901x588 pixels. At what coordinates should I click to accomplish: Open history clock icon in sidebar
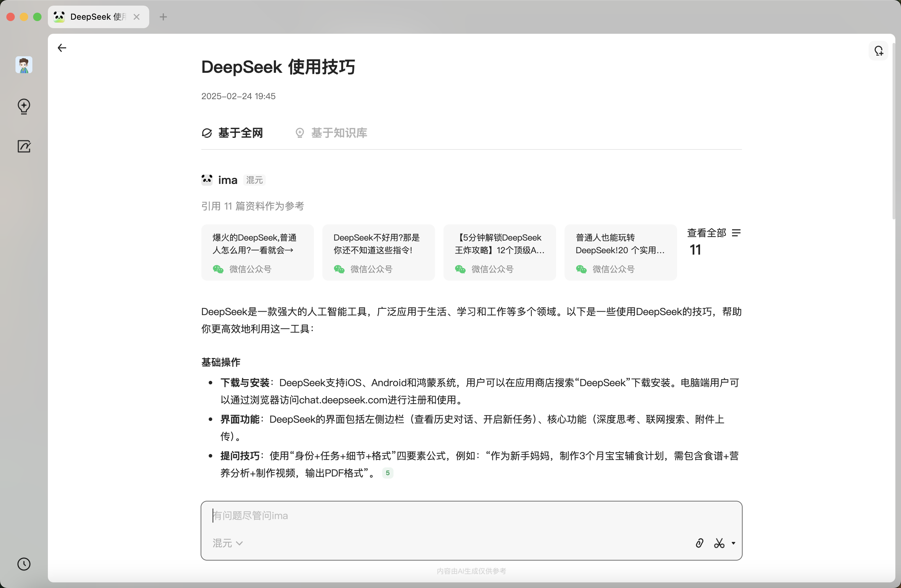tap(24, 564)
